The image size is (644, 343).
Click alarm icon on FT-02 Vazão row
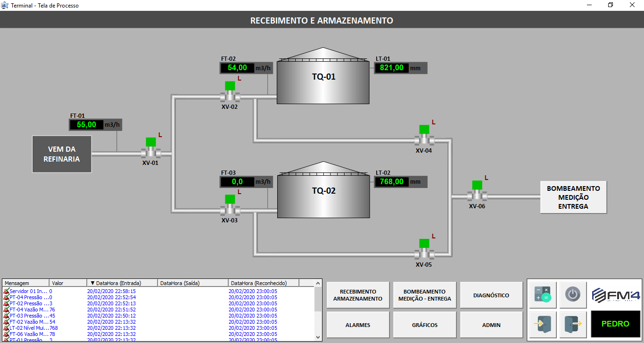(6, 322)
